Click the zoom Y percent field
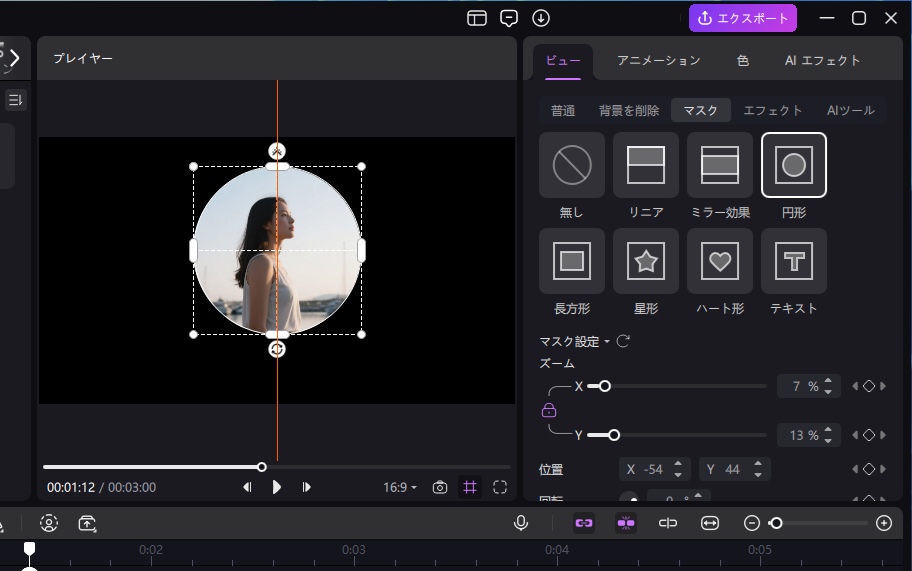This screenshot has height=571, width=912. click(x=808, y=435)
